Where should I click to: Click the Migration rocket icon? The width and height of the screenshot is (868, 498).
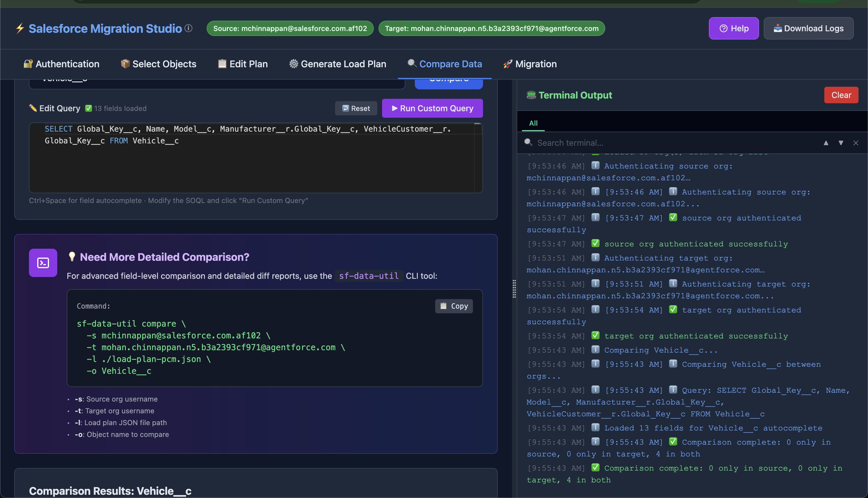coord(508,64)
